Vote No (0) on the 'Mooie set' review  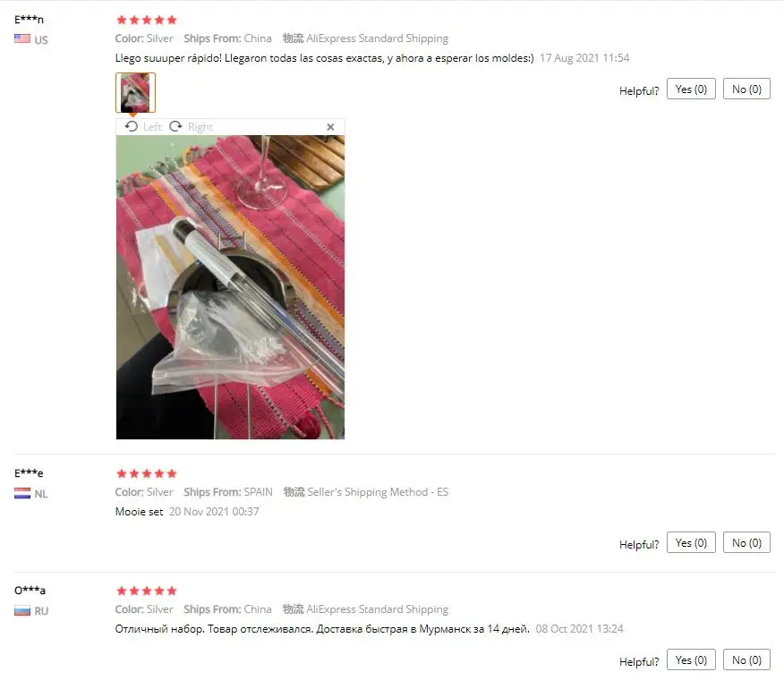click(x=746, y=542)
